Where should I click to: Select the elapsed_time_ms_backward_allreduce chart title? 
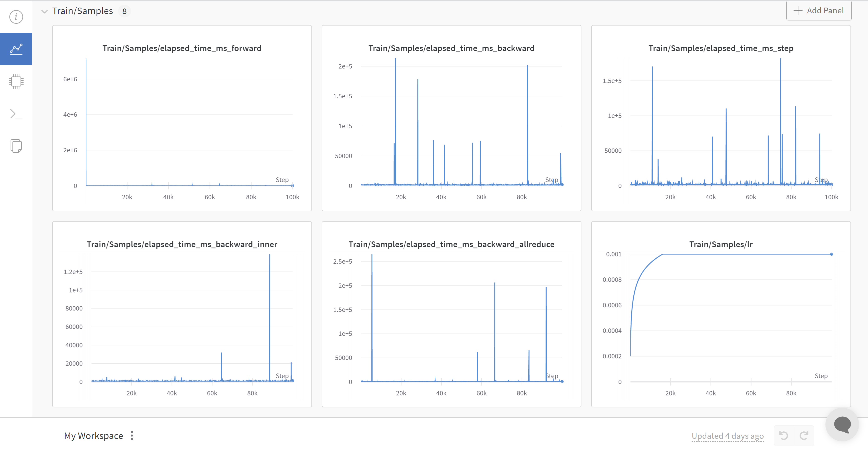coord(451,244)
